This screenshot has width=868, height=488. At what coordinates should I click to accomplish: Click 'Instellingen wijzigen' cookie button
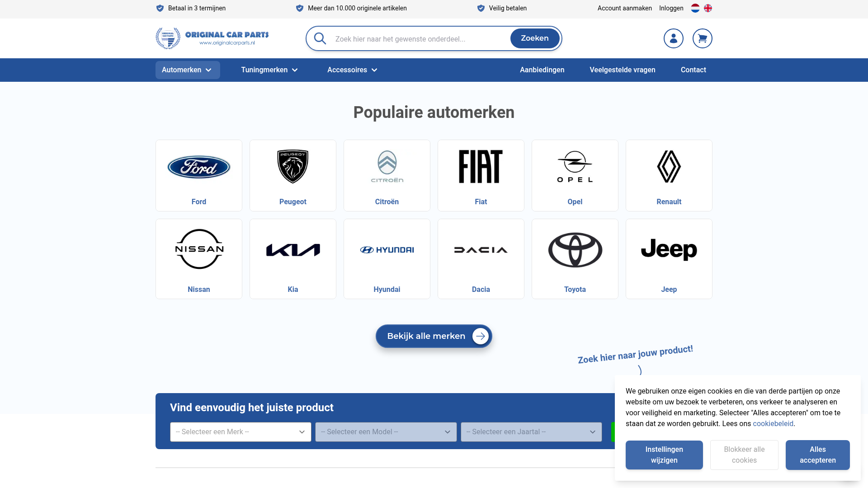click(664, 455)
